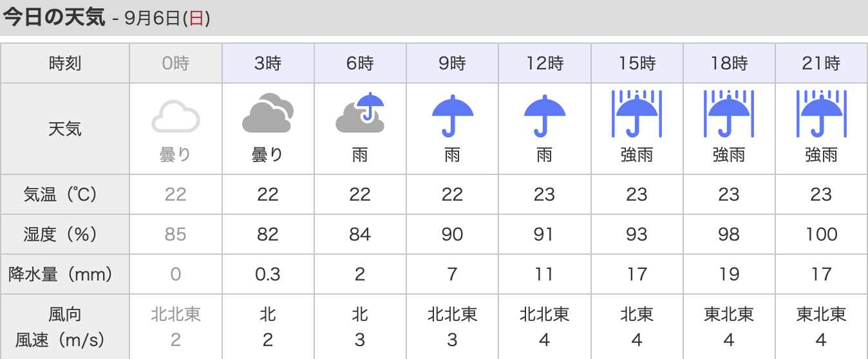
Task: Click the umbrella rain icon at 9時
Action: click(453, 115)
